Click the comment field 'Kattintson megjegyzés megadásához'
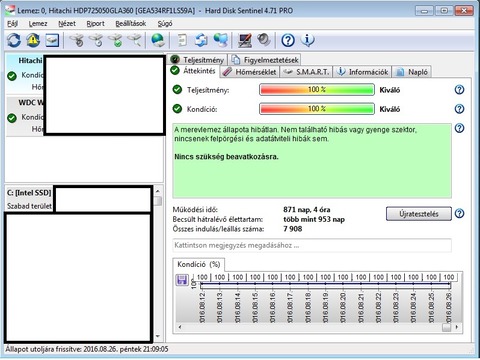 click(312, 245)
